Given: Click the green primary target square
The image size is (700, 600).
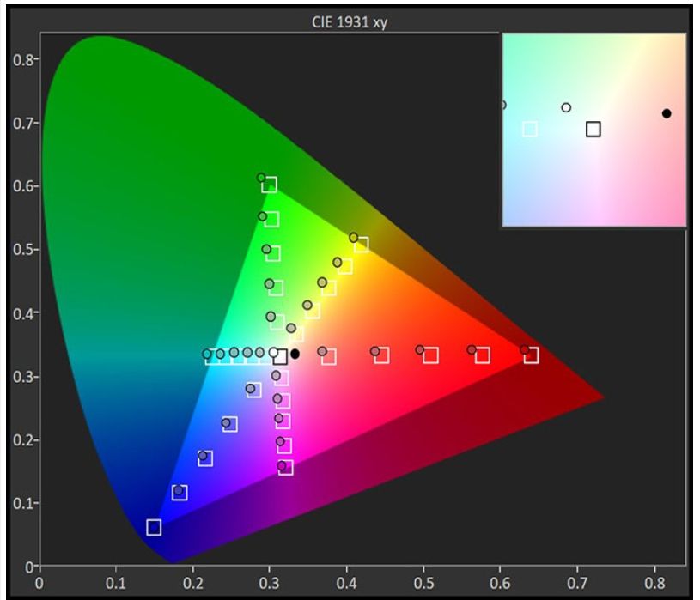Looking at the screenshot, I should 270,185.
